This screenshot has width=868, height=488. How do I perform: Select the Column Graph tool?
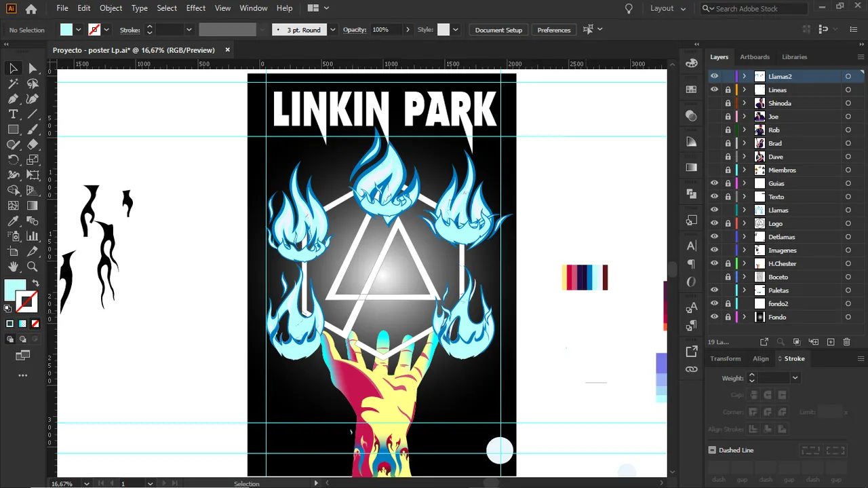point(33,236)
